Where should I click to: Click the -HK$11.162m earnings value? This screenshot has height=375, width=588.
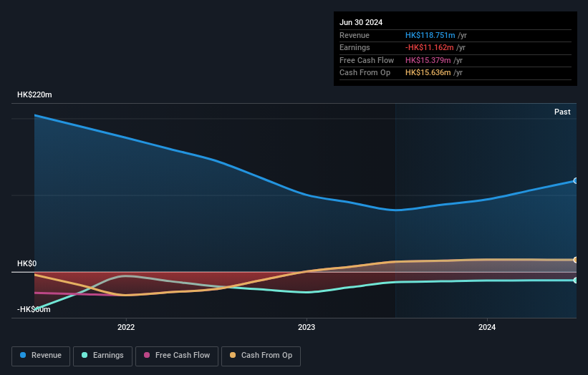pyautogui.click(x=430, y=47)
